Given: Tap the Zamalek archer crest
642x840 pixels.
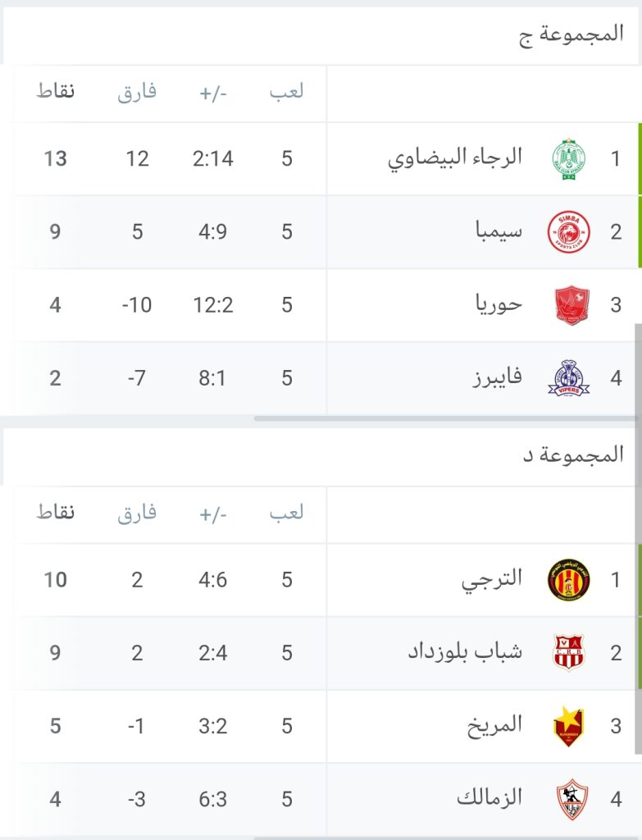Looking at the screenshot, I should (x=571, y=800).
